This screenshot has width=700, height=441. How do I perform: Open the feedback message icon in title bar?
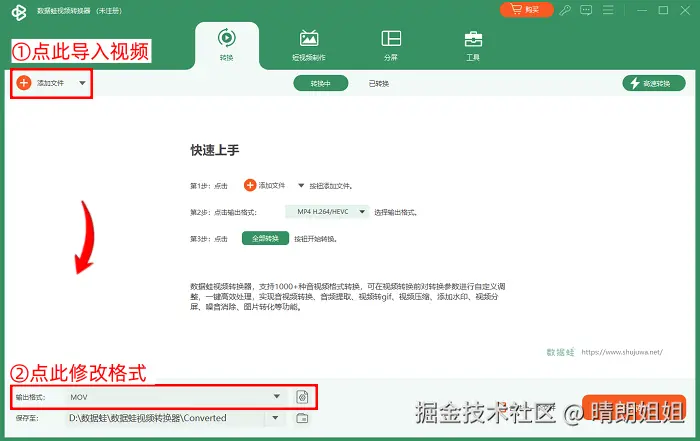pyautogui.click(x=586, y=10)
